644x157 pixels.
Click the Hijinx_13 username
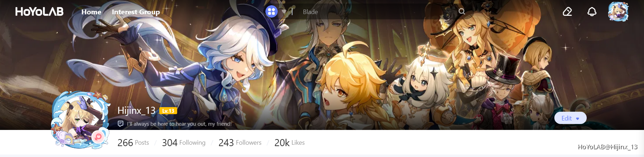tap(136, 111)
